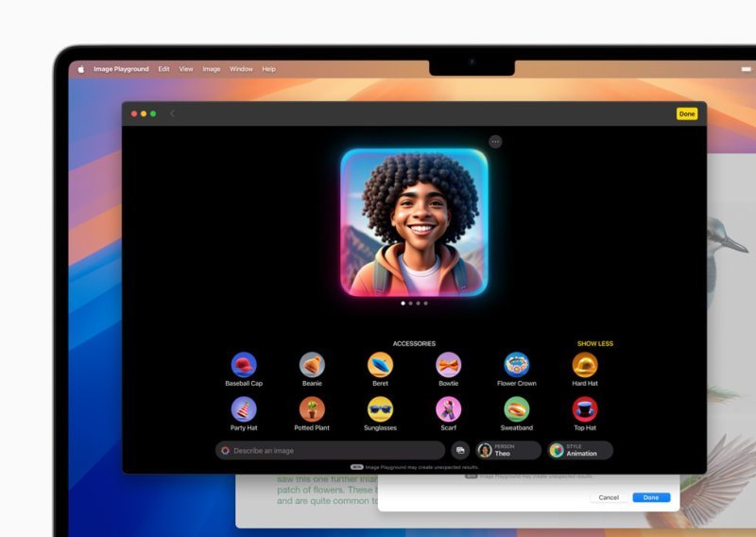The height and width of the screenshot is (537, 756).
Task: Open the Style Animation selector
Action: coord(580,450)
